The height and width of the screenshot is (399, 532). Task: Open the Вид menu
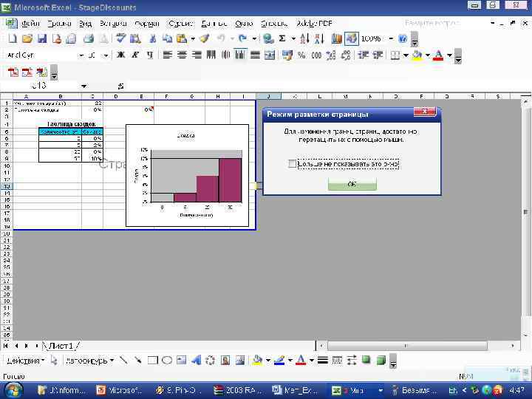pos(86,24)
